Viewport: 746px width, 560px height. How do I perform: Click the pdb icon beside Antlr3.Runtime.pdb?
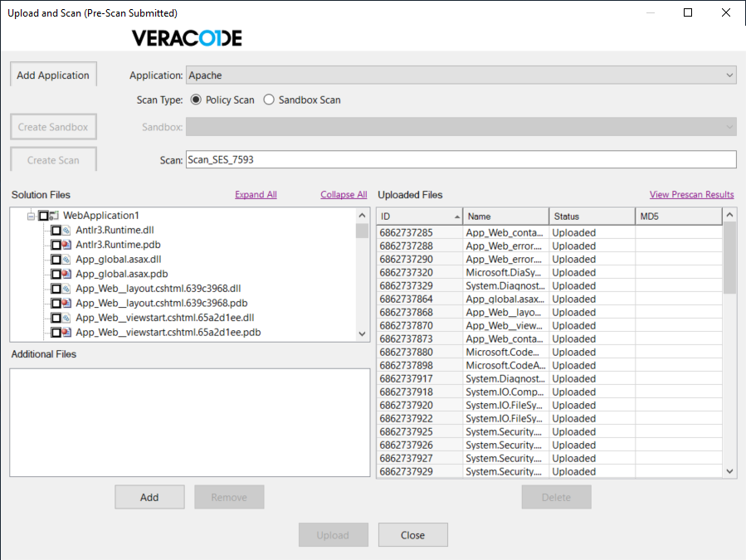tap(67, 245)
